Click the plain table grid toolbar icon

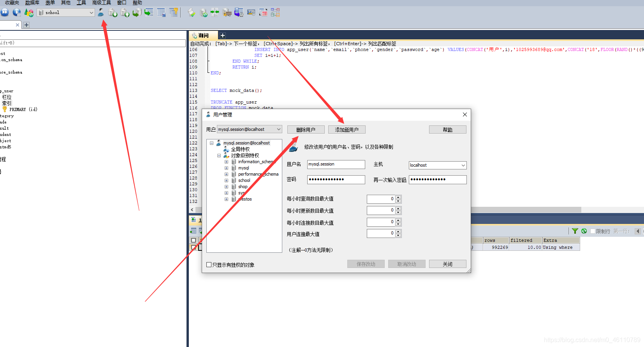[x=161, y=12]
